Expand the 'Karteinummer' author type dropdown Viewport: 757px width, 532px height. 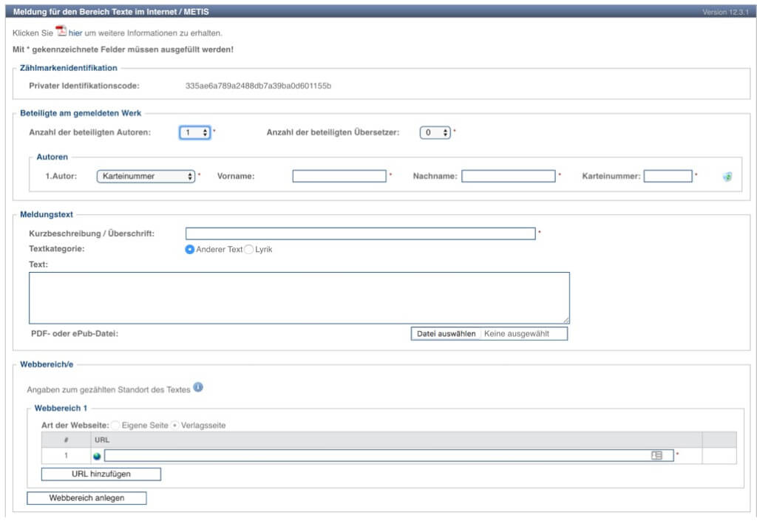(146, 177)
